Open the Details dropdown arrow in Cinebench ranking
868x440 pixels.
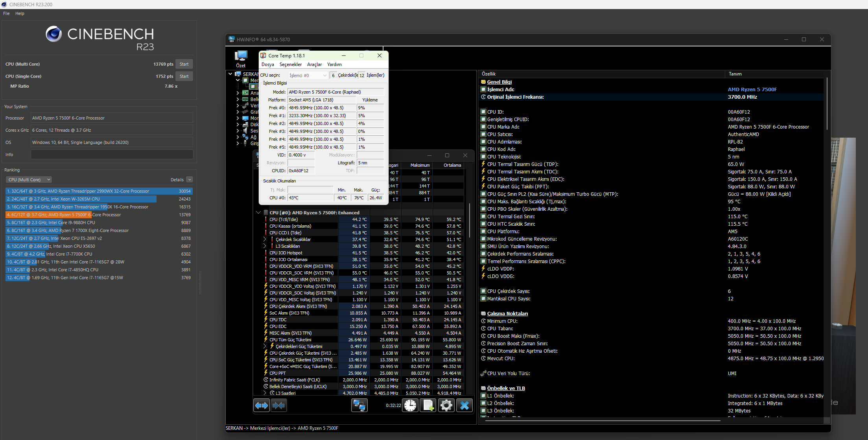[x=190, y=179]
